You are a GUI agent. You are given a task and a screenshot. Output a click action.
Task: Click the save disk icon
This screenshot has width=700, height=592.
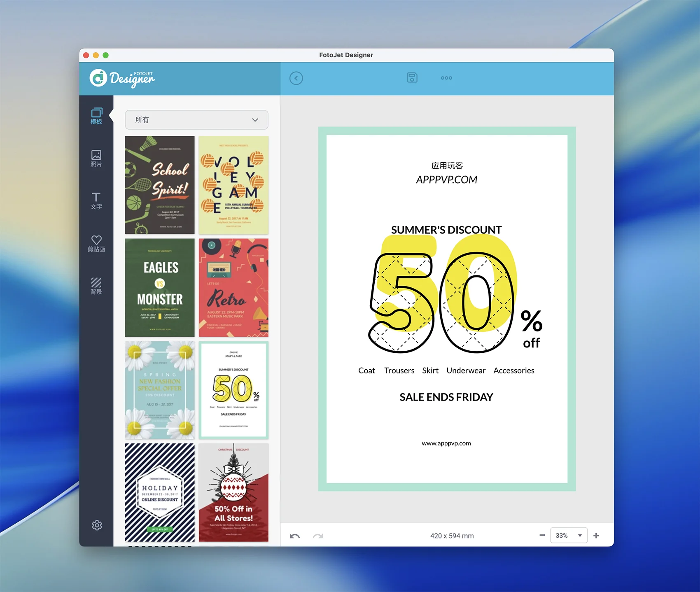(412, 78)
